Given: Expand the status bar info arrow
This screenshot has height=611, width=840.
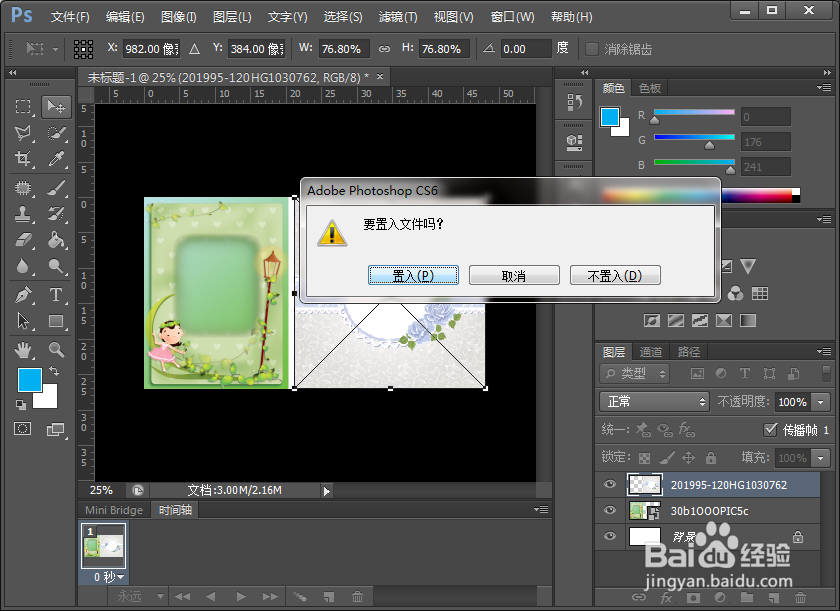Looking at the screenshot, I should coord(327,491).
